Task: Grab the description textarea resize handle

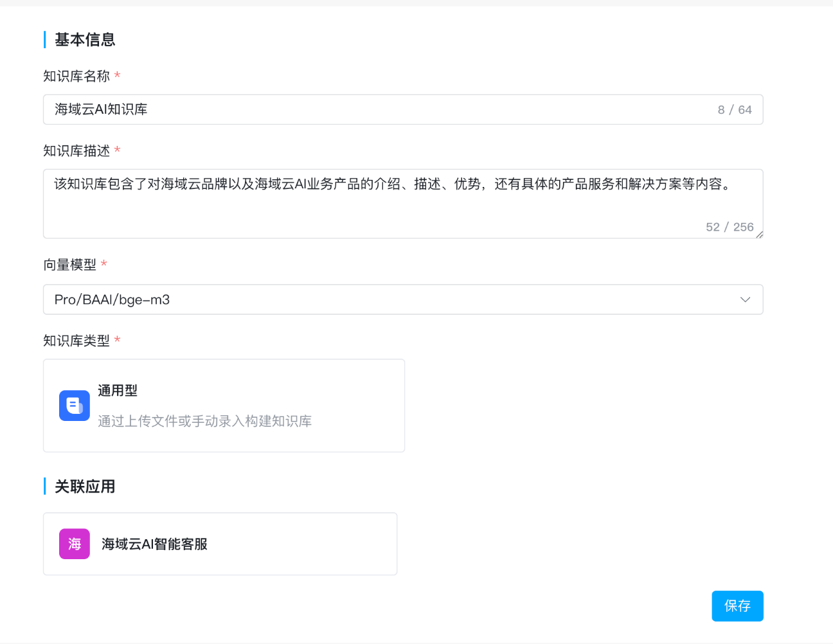Action: (x=759, y=235)
